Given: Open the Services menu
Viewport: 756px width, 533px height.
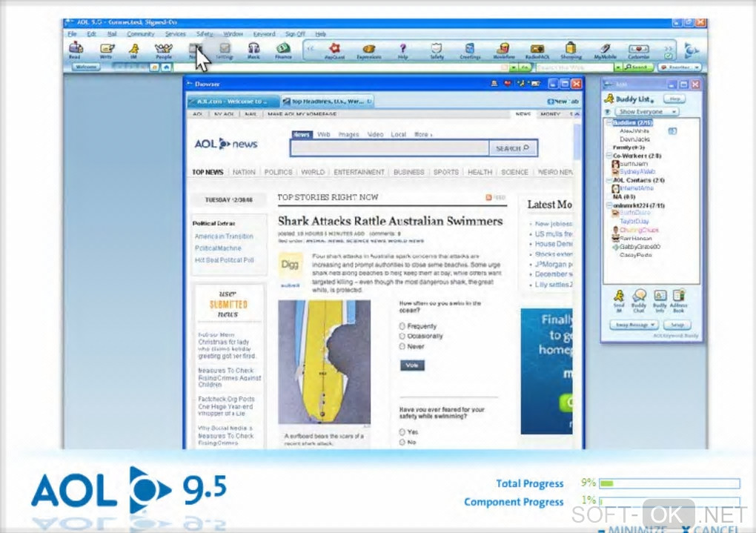Looking at the screenshot, I should pos(175,34).
